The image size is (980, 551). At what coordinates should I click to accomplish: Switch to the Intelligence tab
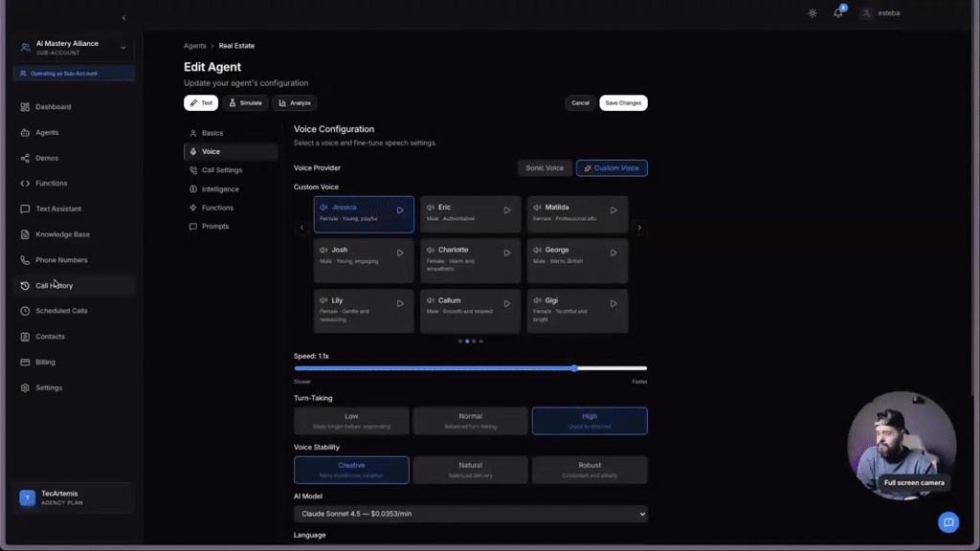pyautogui.click(x=222, y=188)
